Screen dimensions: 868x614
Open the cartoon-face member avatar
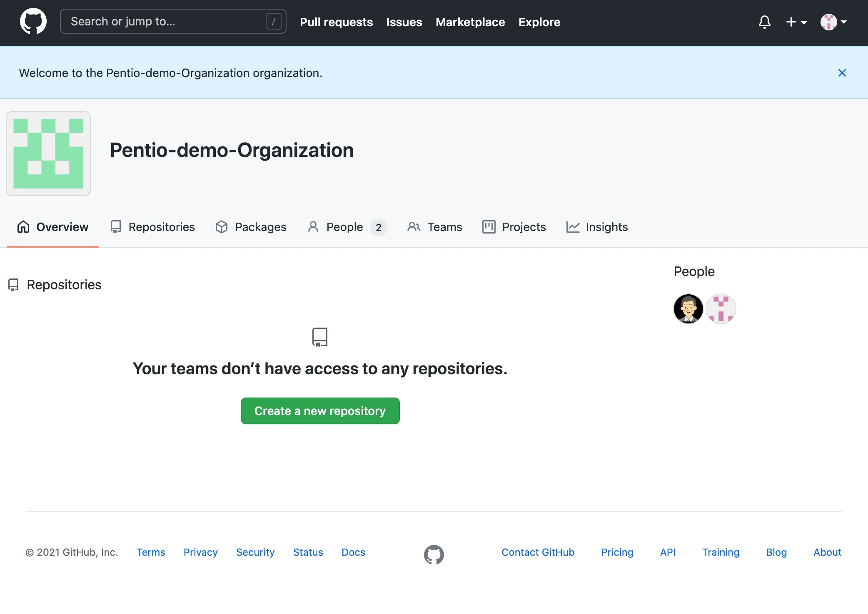pos(688,309)
